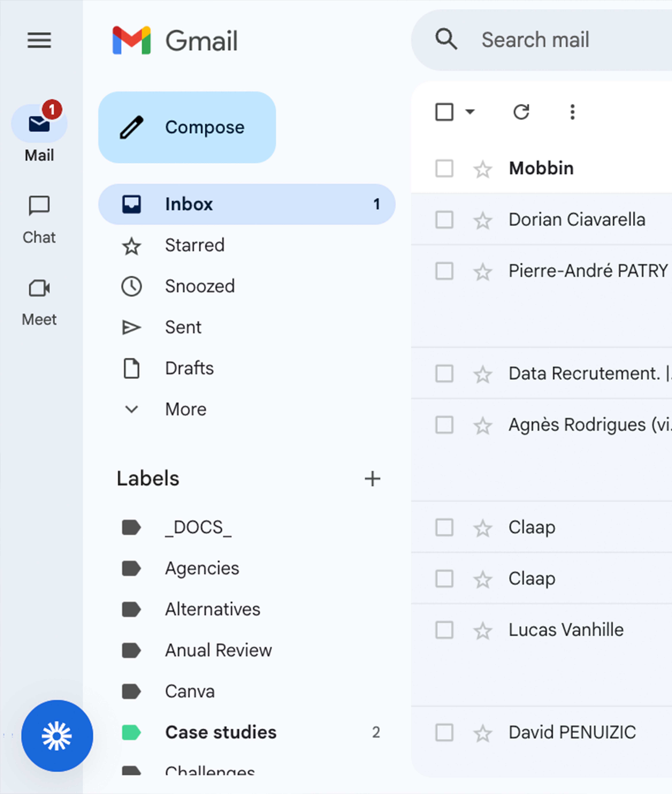Click the blue floating asterisk button
This screenshot has height=794, width=672.
pyautogui.click(x=57, y=736)
